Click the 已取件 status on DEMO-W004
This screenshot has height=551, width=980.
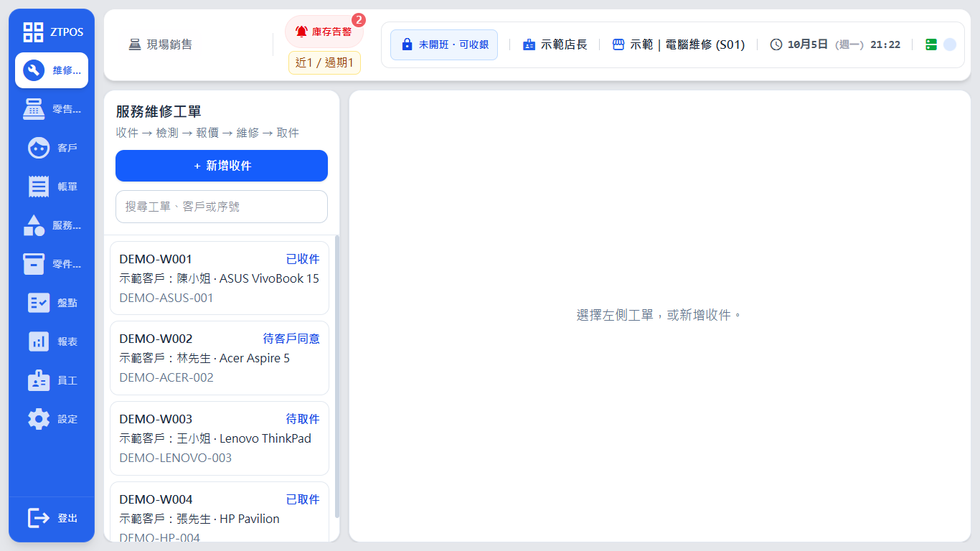click(x=303, y=499)
